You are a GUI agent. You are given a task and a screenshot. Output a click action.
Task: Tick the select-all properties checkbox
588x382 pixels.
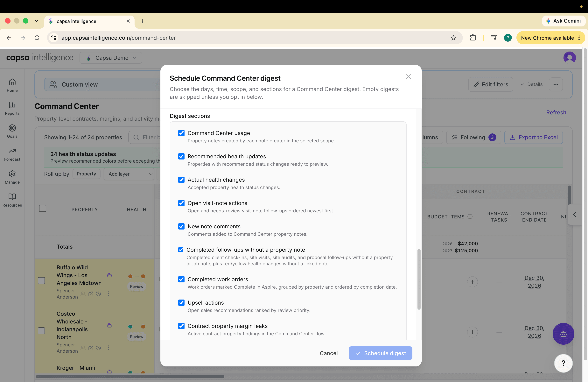43,208
